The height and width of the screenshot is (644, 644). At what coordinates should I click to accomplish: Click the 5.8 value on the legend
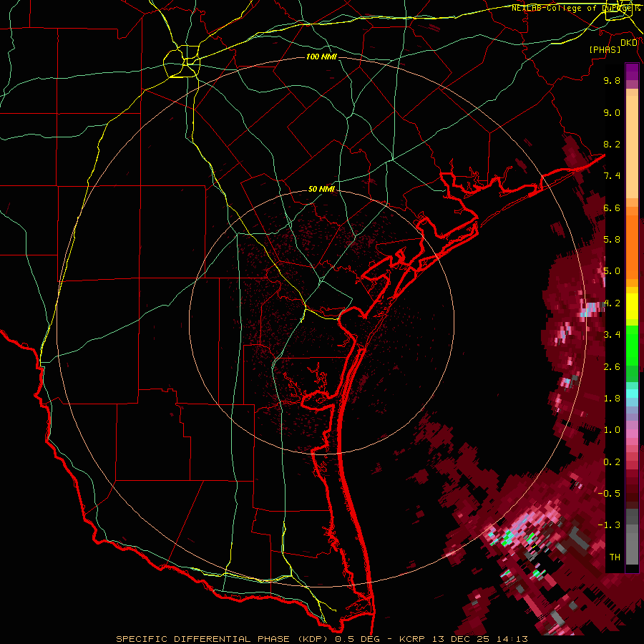click(x=612, y=240)
